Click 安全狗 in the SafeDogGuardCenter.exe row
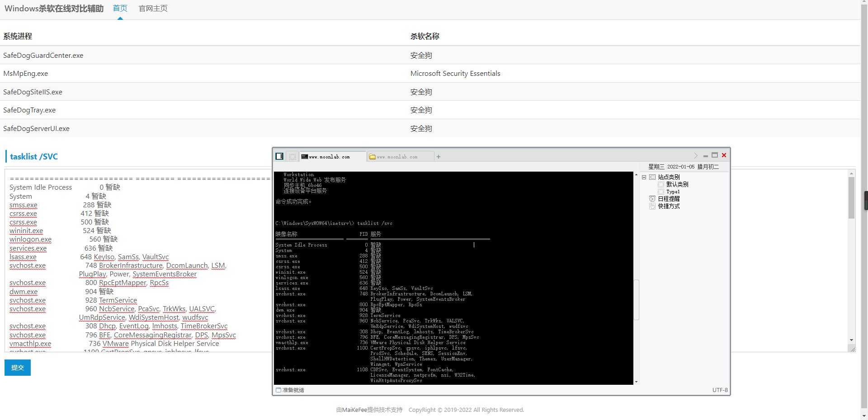Viewport: 868px width, 420px height. (421, 55)
